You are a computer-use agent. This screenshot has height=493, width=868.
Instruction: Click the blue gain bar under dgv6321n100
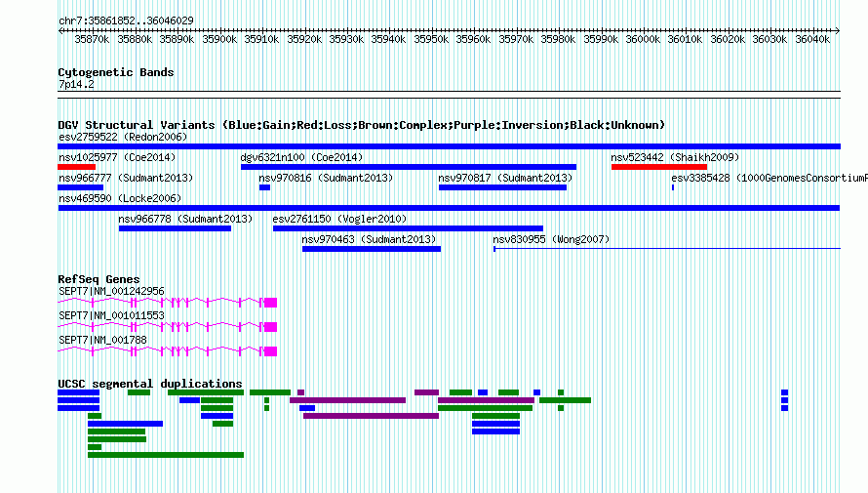tap(409, 167)
